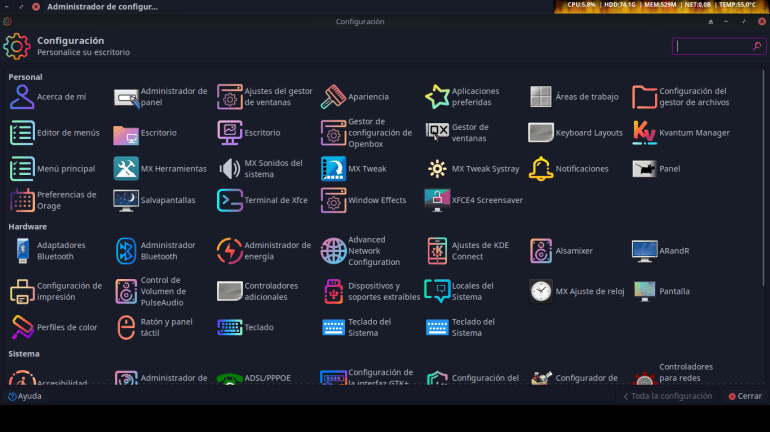This screenshot has width=770, height=432.
Task: Open Notificaciones settings
Action: (541, 169)
